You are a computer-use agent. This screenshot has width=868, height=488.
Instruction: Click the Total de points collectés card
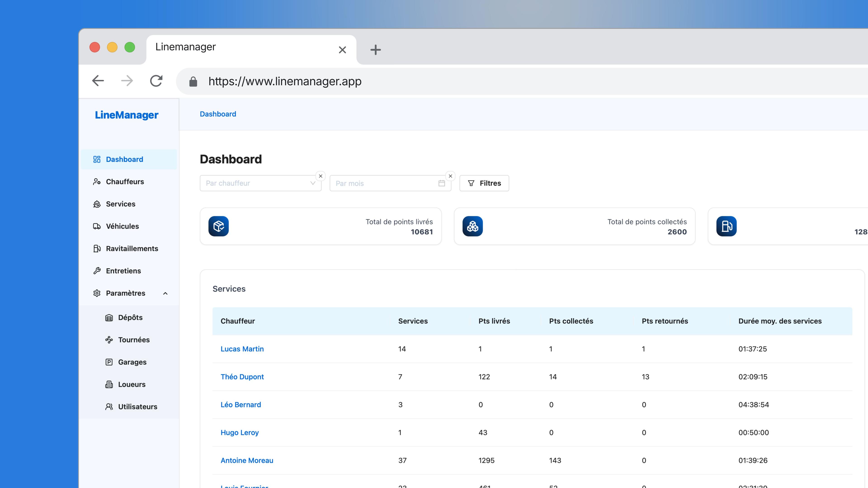click(575, 226)
